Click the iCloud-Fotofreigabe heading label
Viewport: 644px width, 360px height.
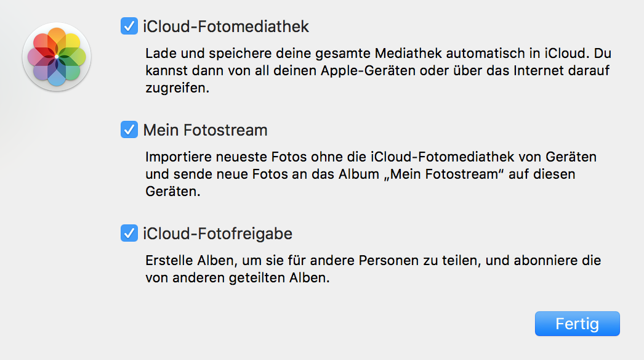(217, 234)
